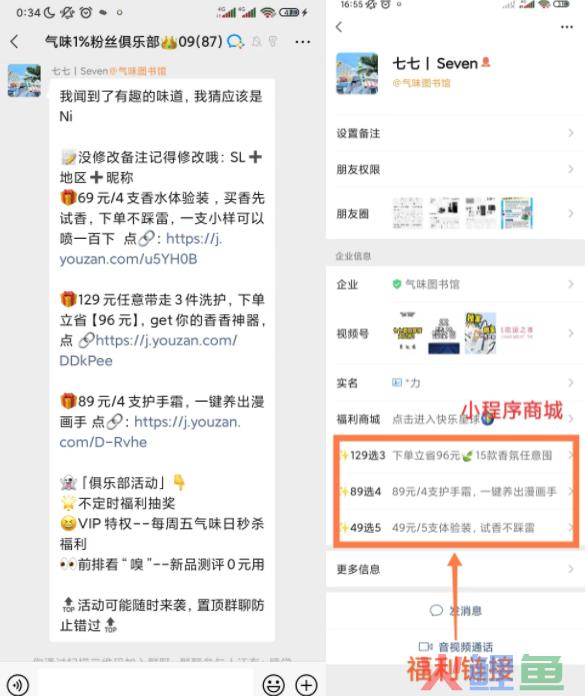Tap the plus icon for more attachments
The image size is (588, 696).
(x=307, y=684)
